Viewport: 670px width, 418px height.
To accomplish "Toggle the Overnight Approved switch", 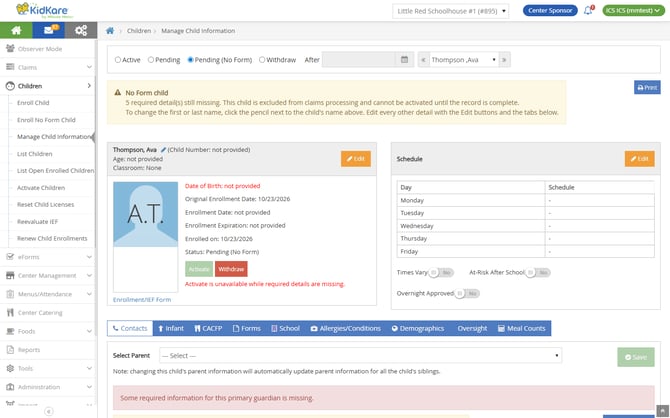I will coord(467,293).
